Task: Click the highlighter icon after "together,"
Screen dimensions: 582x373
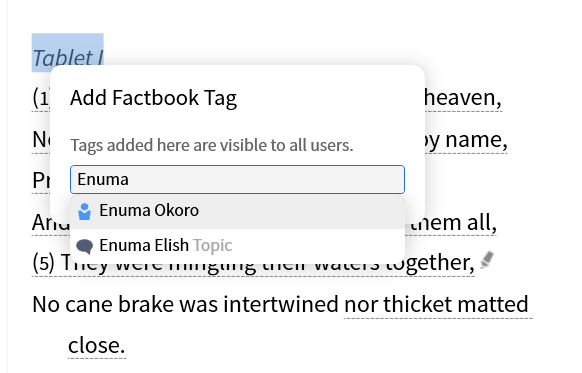Action: [x=487, y=260]
